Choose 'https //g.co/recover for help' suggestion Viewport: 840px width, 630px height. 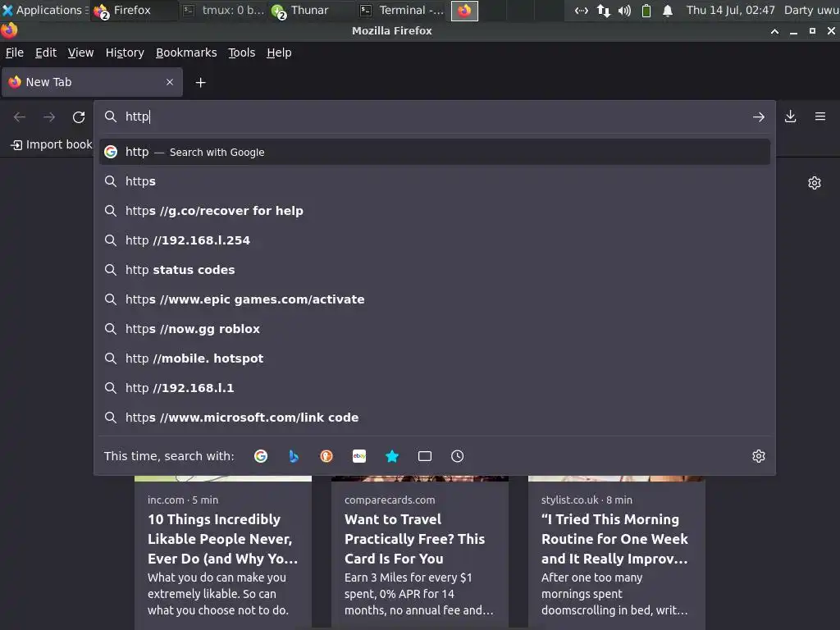[x=435, y=211]
